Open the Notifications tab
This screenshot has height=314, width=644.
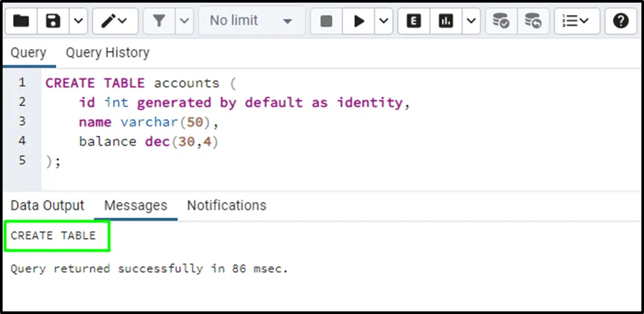[x=227, y=205]
